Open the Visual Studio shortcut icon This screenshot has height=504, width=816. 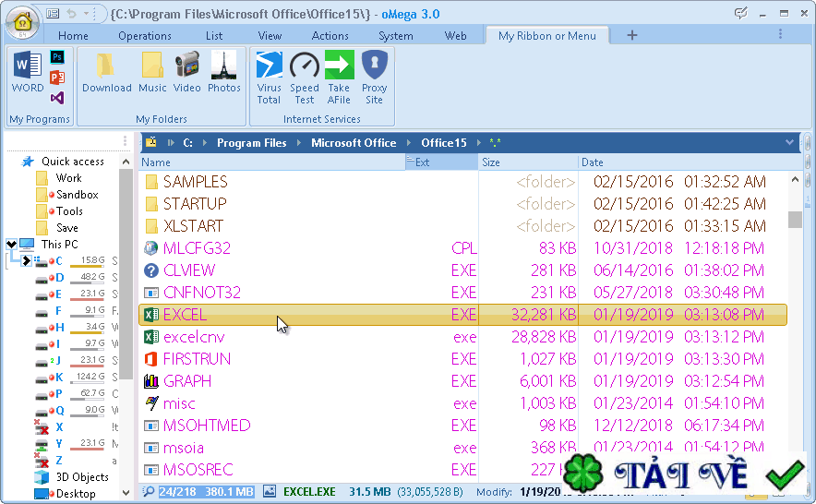click(x=57, y=97)
